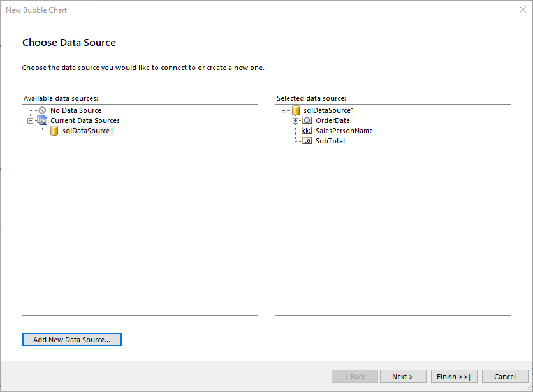Expand the OrderDate node
Viewport: 533px width, 392px height.
(295, 120)
